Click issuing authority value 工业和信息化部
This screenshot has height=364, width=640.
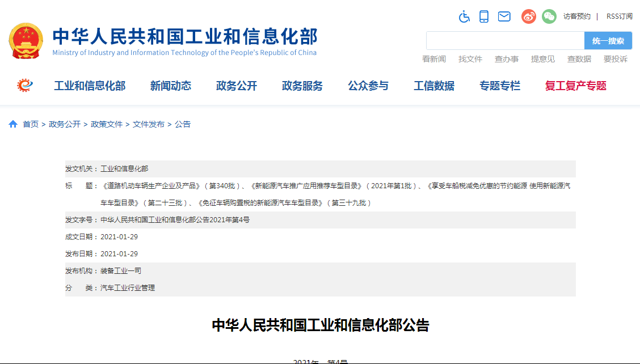point(124,168)
